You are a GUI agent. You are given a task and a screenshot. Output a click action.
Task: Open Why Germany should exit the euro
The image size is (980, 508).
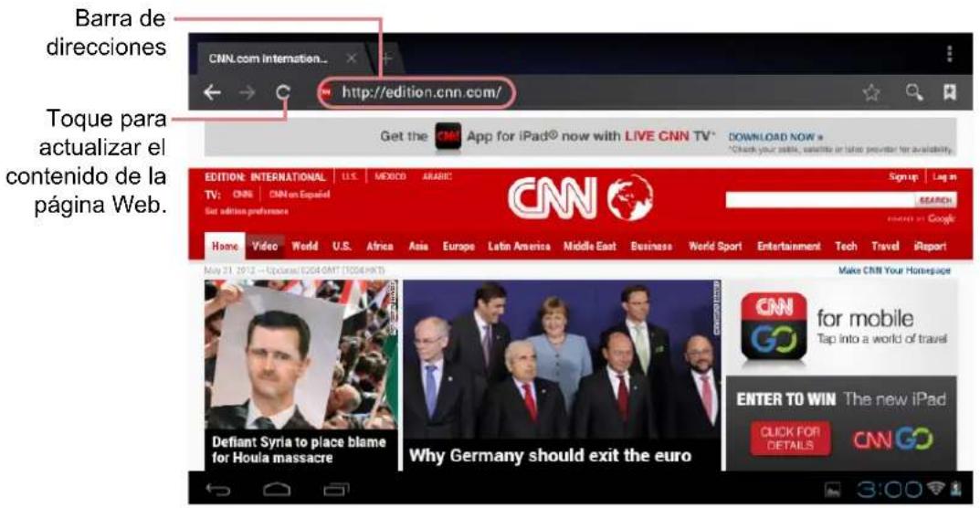pyautogui.click(x=550, y=455)
